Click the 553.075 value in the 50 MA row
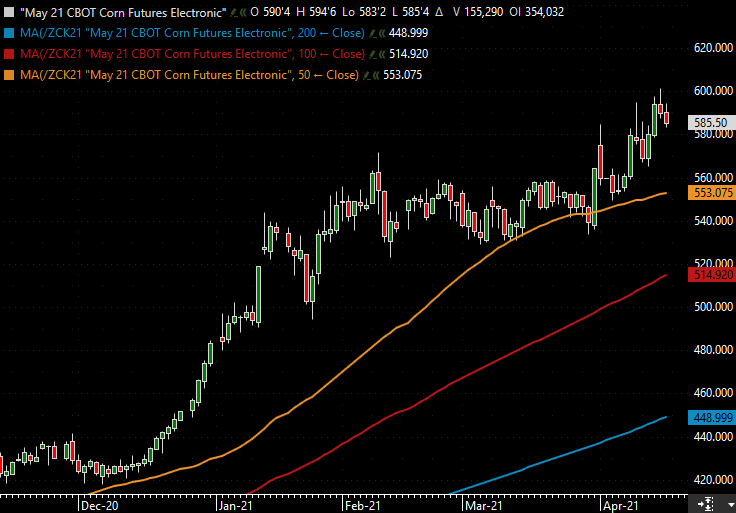This screenshot has height=513, width=736. (403, 76)
